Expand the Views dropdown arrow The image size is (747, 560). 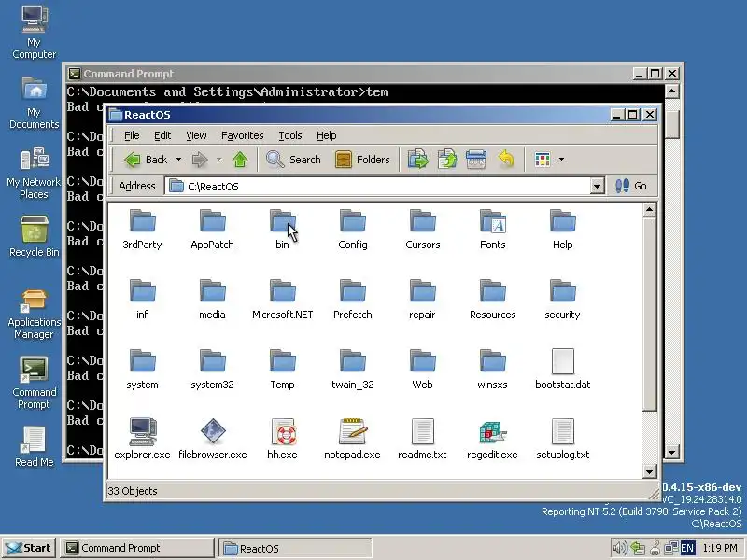(x=561, y=160)
